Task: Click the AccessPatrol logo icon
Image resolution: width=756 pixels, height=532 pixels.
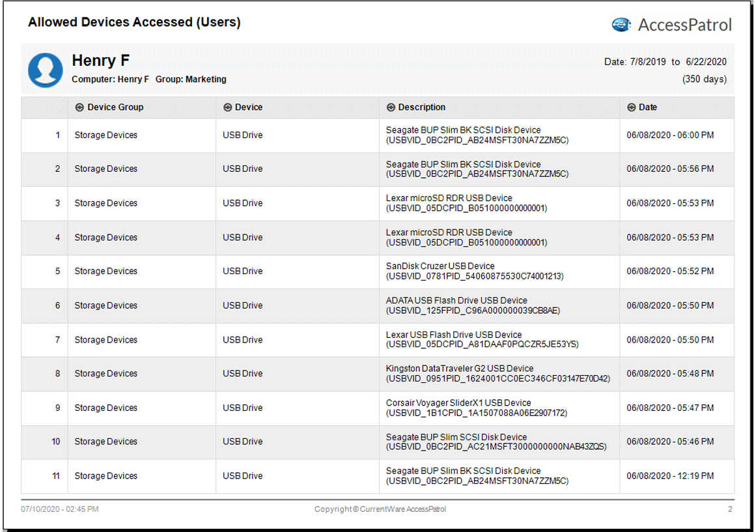Action: pos(621,25)
